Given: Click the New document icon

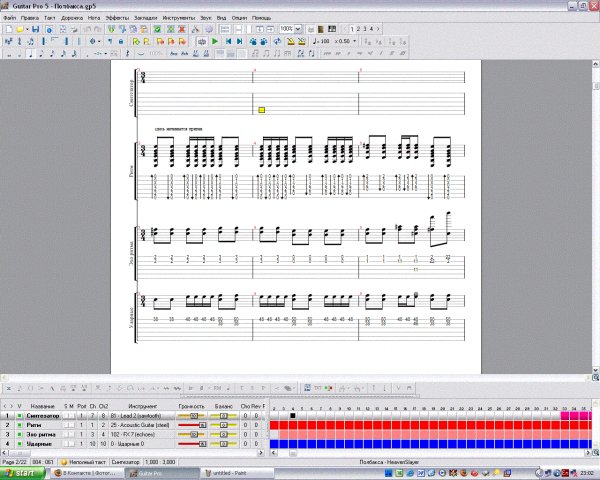Looking at the screenshot, I should (8, 30).
